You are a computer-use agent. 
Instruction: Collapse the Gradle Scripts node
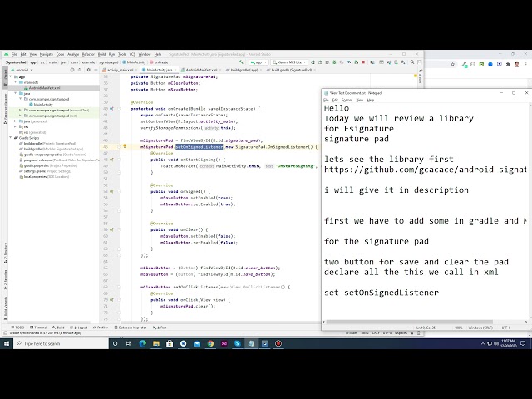11,138
